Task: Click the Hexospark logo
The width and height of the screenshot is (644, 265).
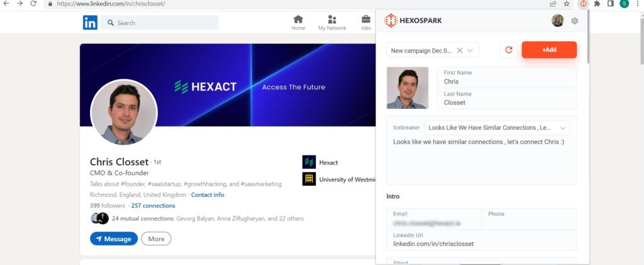Action: click(x=413, y=21)
